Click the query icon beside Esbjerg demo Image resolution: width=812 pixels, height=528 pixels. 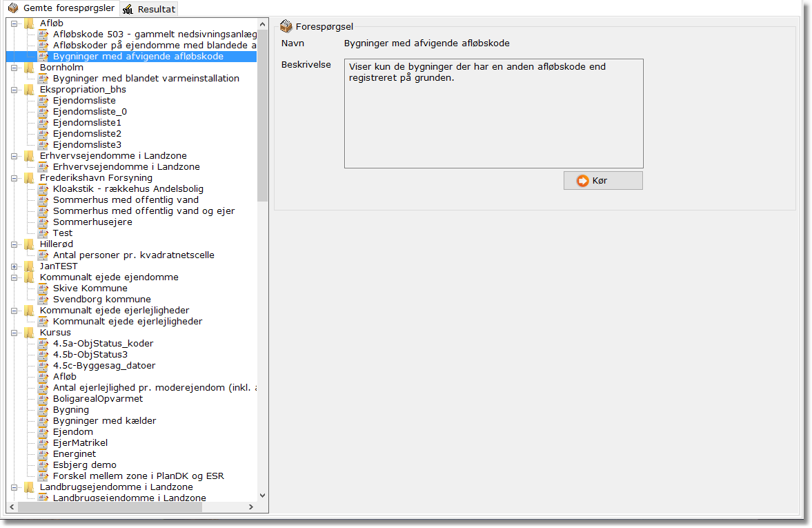point(43,465)
